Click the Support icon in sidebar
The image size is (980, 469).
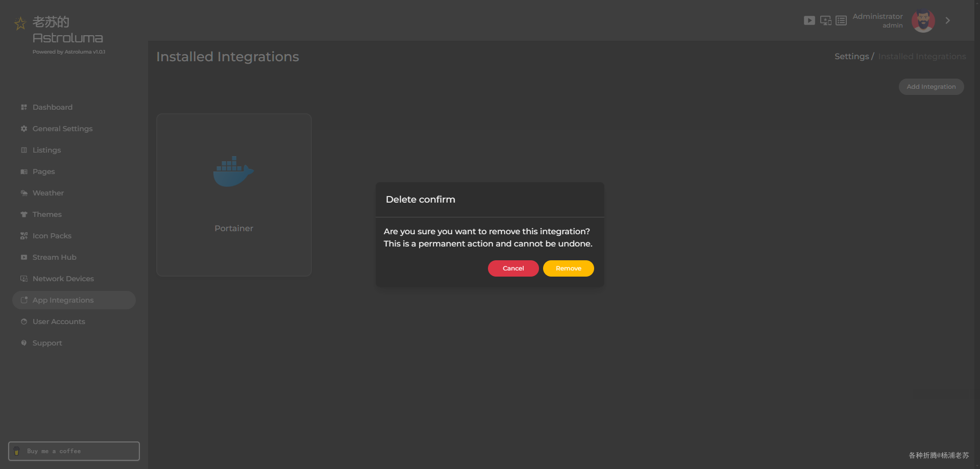tap(24, 343)
